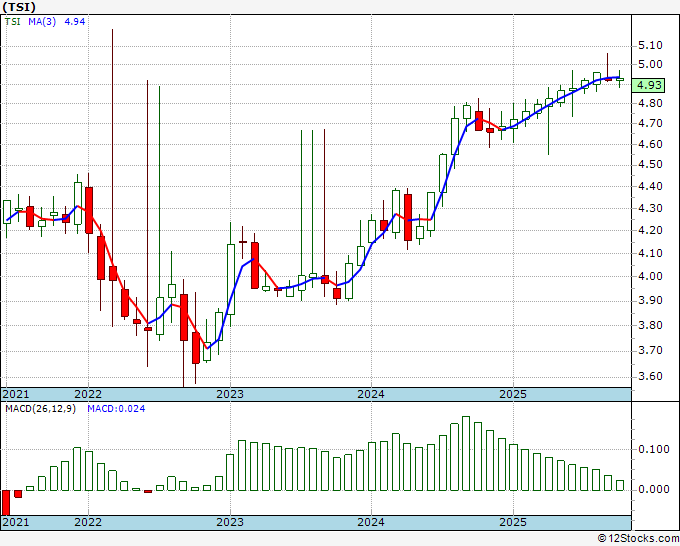Click the tall green candlestick at start of 2023
The height and width of the screenshot is (546, 680).
pos(231,279)
